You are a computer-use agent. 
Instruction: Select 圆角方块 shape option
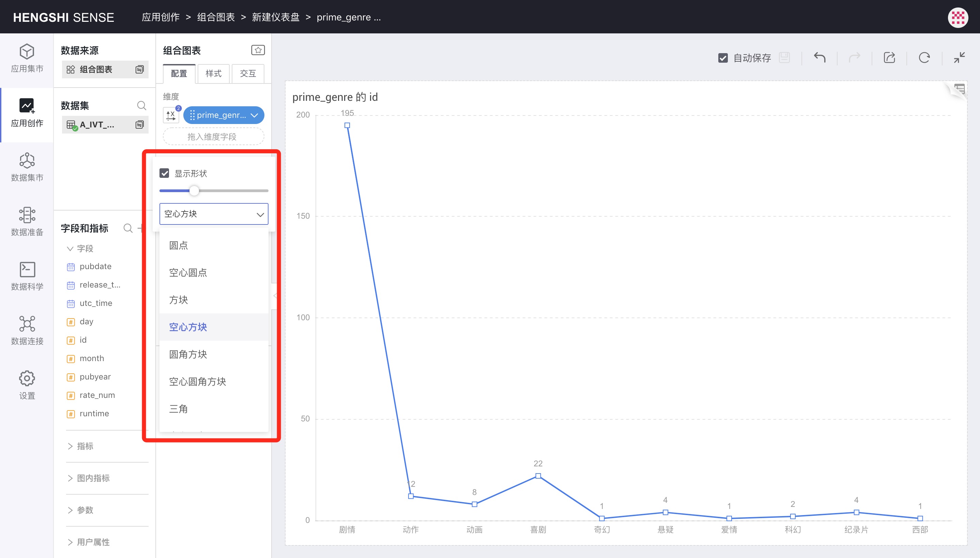point(214,354)
